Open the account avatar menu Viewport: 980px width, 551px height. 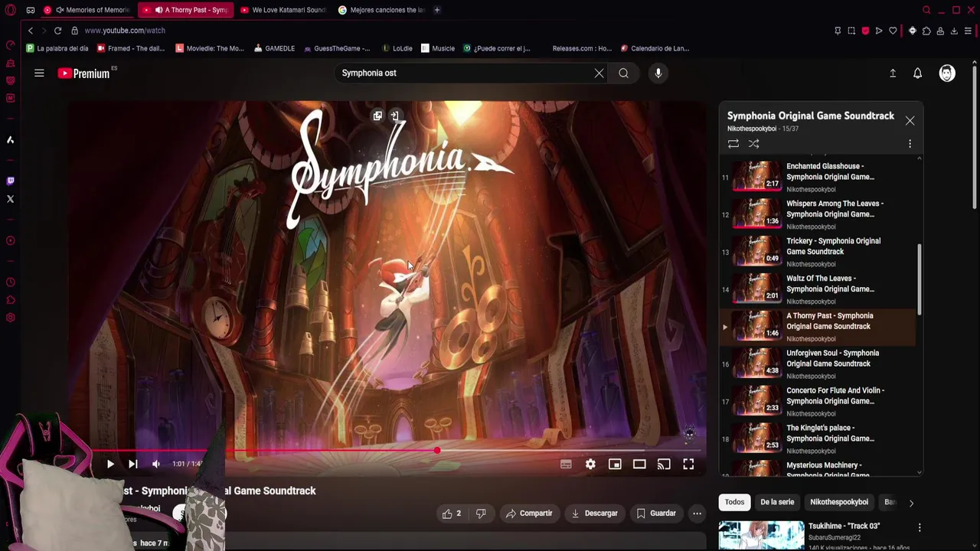[947, 73]
